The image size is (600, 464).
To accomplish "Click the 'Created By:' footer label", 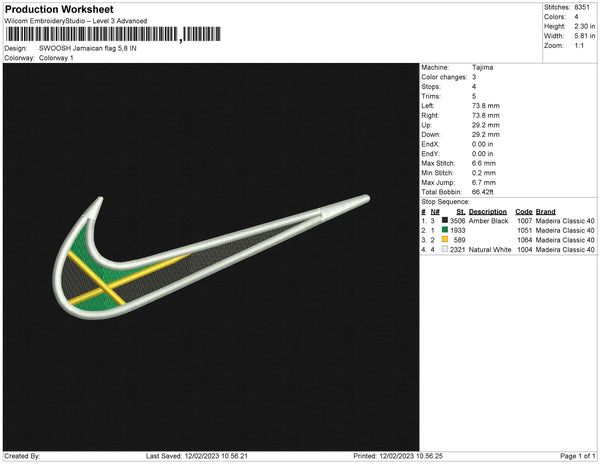I will (x=22, y=456).
